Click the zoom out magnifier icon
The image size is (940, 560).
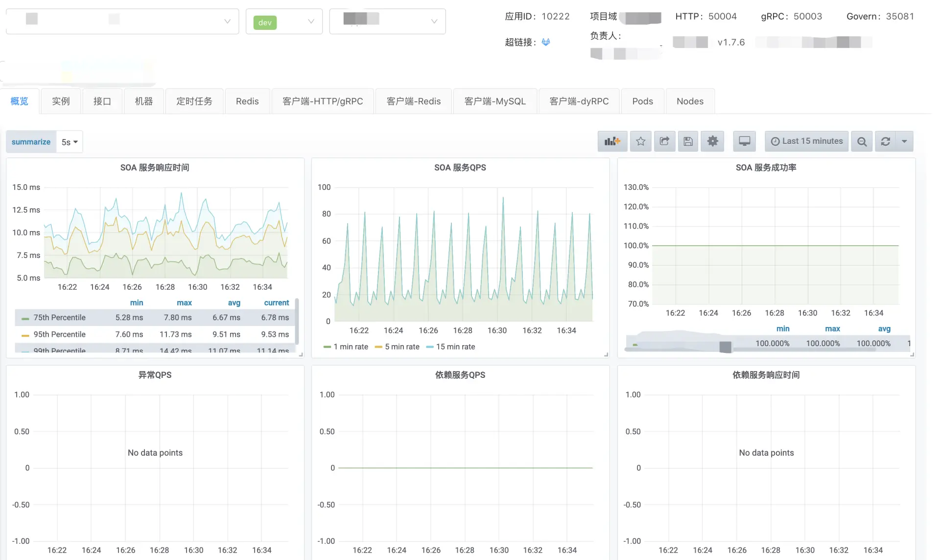(x=862, y=141)
